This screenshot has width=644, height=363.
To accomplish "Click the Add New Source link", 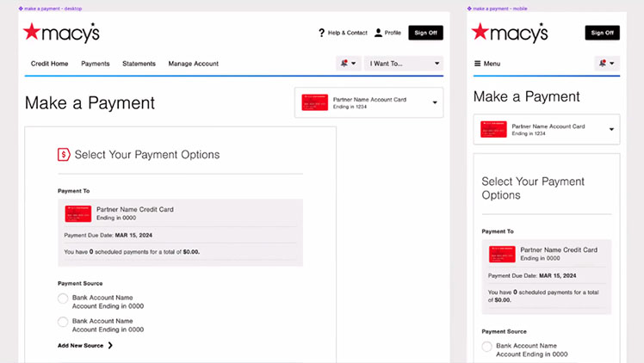I will (84, 346).
